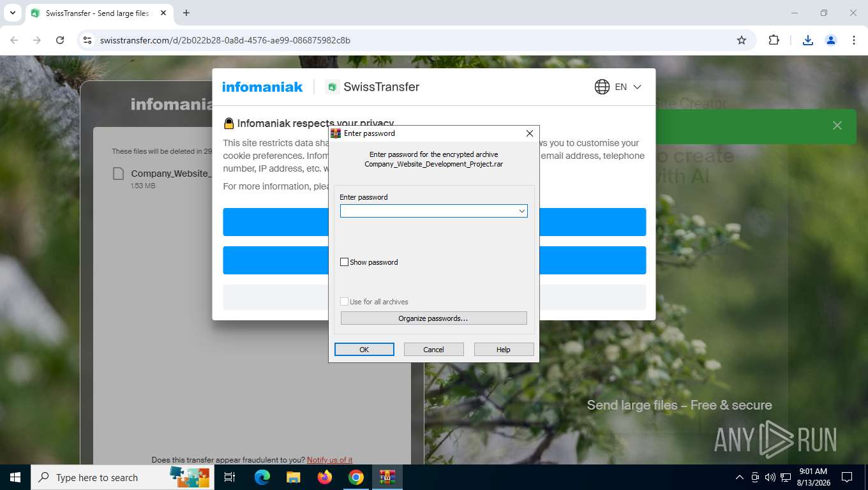868x490 pixels.
Task: Click the Company_Website file icon
Action: click(x=118, y=174)
